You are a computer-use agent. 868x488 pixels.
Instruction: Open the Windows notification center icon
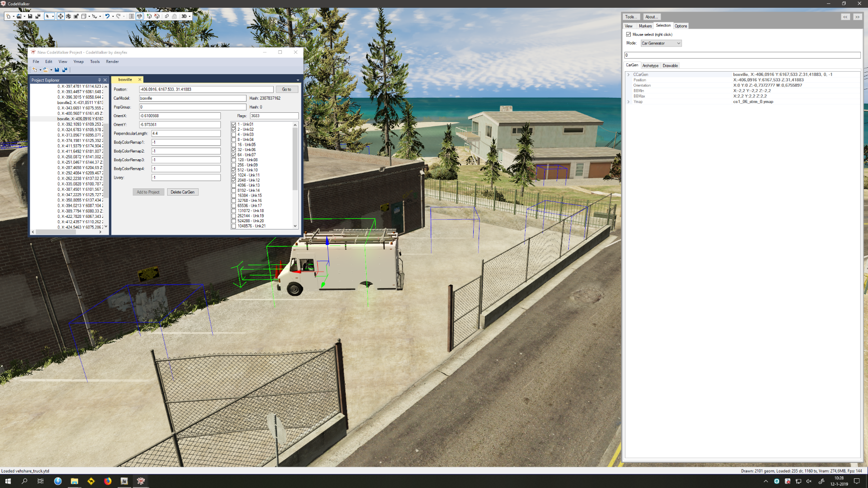857,481
